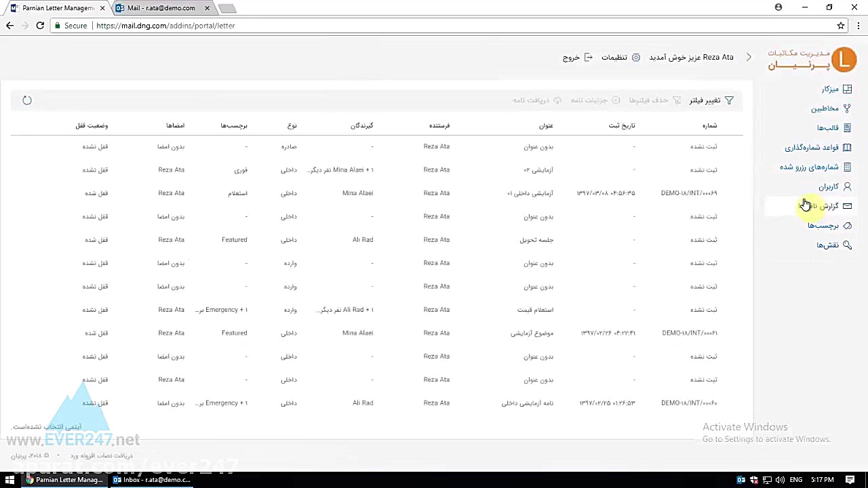Click the جزئیات نامه info icon
The height and width of the screenshot is (488, 868).
click(616, 100)
